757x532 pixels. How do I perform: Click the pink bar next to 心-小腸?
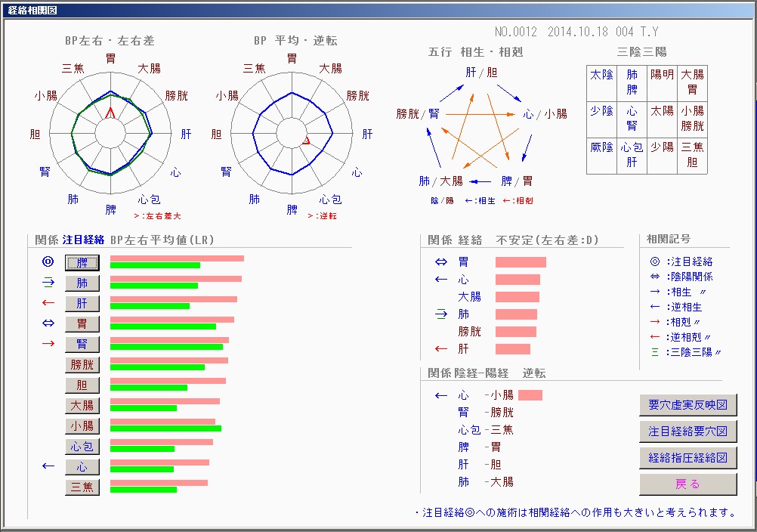coord(530,395)
